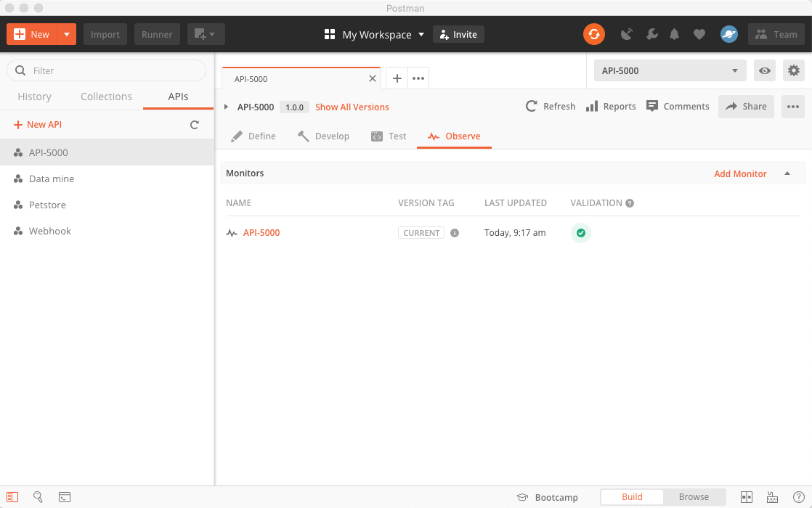Click the help icon next to VALIDATION

(x=630, y=202)
